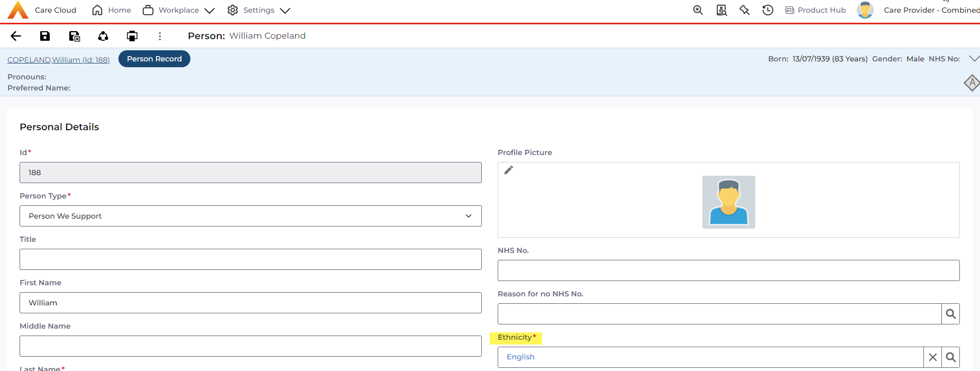Open the Workplace menu
The height and width of the screenshot is (371, 980).
[x=179, y=10]
